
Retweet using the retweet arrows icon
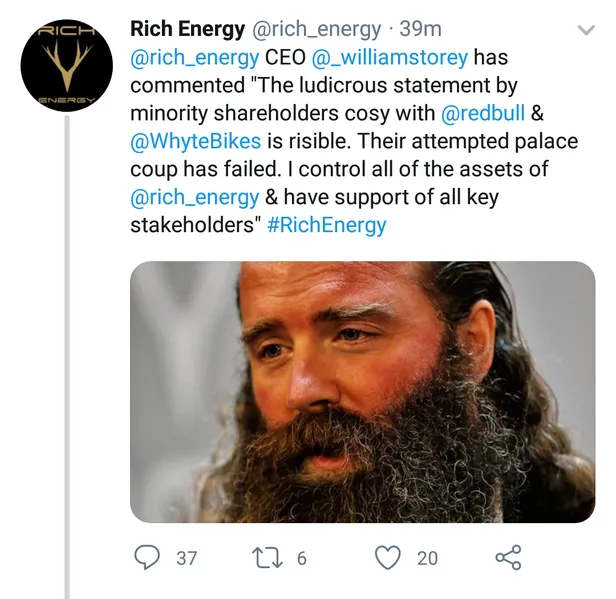[x=266, y=557]
